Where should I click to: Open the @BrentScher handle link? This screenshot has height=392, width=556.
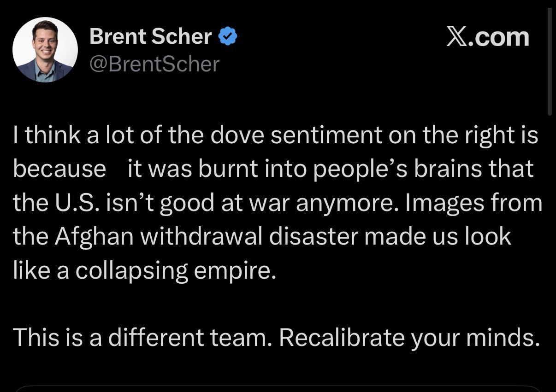coord(154,64)
